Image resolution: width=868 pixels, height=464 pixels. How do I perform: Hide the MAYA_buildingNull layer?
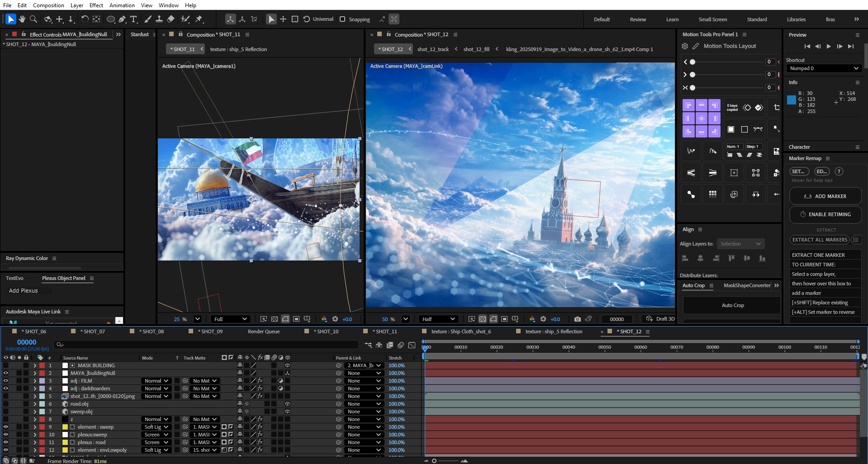pos(5,373)
